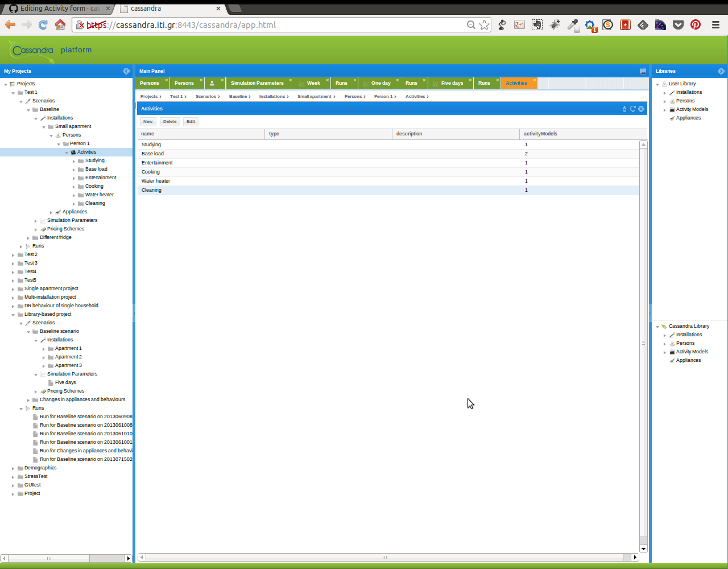Open the Evernote clipper extension
The width and height of the screenshot is (728, 569).
pyautogui.click(x=537, y=25)
